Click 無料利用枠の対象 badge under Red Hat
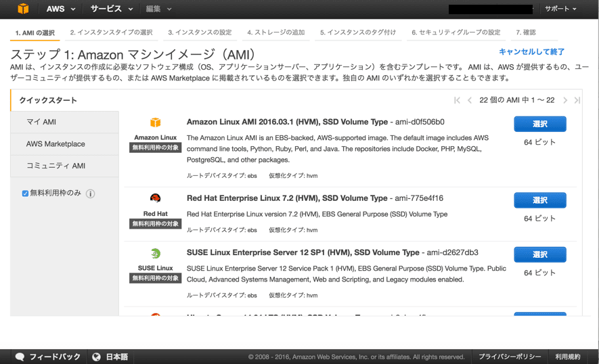This screenshot has width=599, height=364. (x=155, y=224)
